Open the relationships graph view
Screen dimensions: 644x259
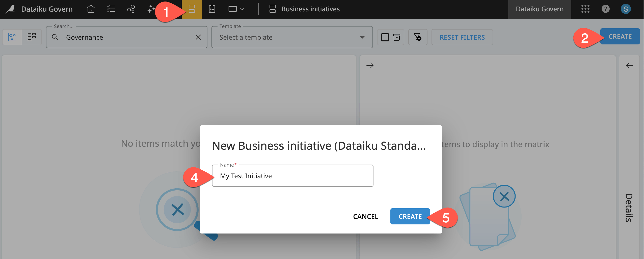point(131,9)
